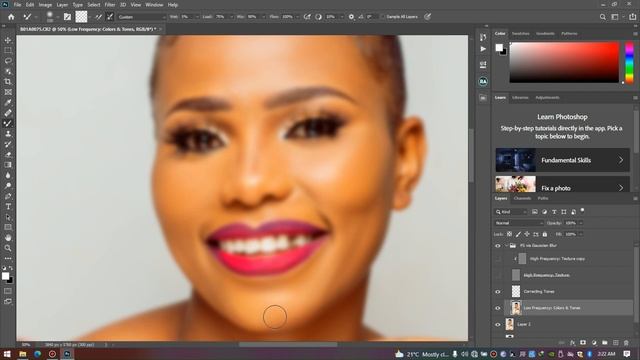This screenshot has height=360, width=640.
Task: Hide the FS via Gaussian Blur group
Action: point(498,246)
